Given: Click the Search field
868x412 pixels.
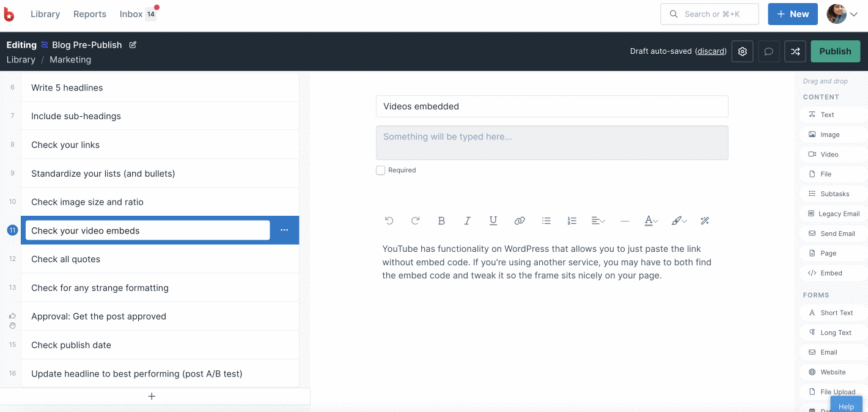Looking at the screenshot, I should 709,14.
